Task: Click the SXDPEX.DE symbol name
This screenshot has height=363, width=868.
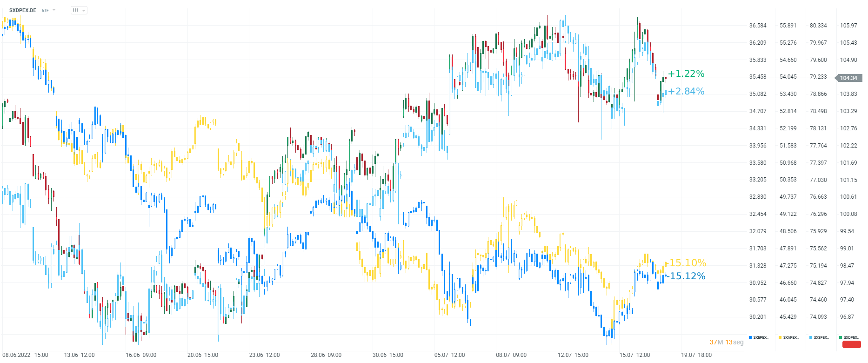Action: 23,10
